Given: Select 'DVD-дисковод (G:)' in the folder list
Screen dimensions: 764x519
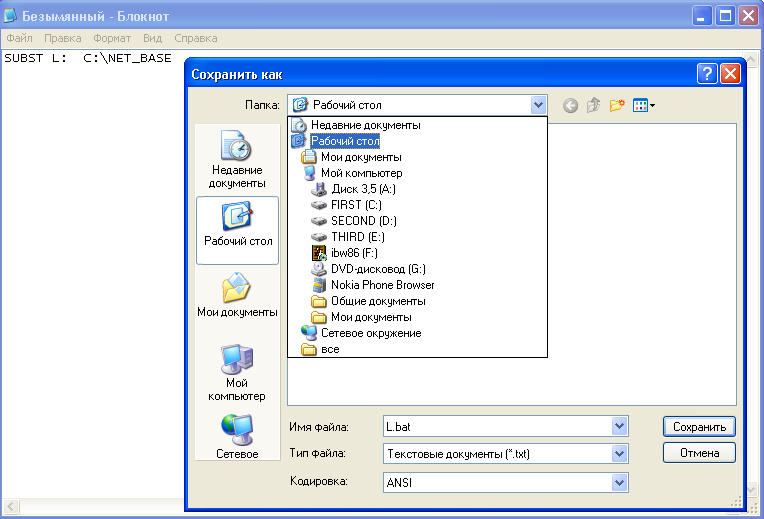Looking at the screenshot, I should 377,269.
